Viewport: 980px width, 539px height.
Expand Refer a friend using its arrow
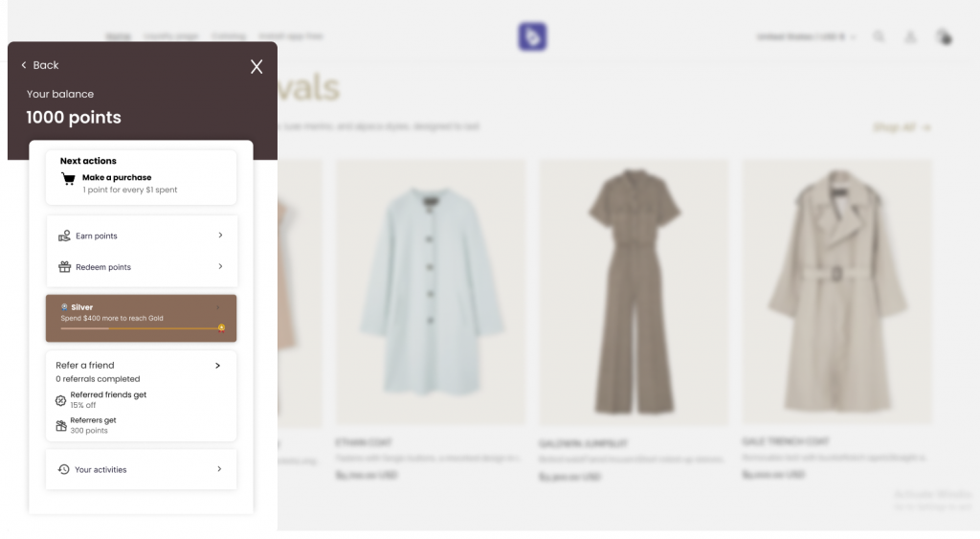click(218, 366)
